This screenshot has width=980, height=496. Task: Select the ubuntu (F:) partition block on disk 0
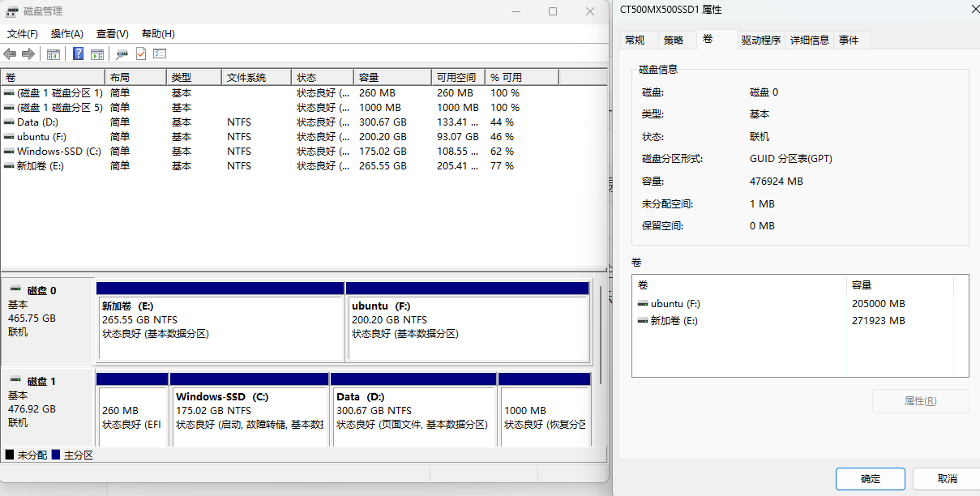pyautogui.click(x=468, y=322)
